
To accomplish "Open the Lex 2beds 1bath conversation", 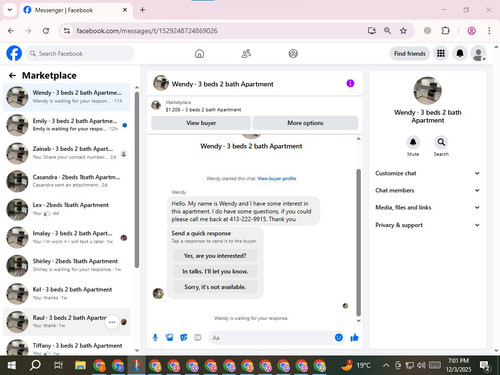I will click(x=67, y=209).
